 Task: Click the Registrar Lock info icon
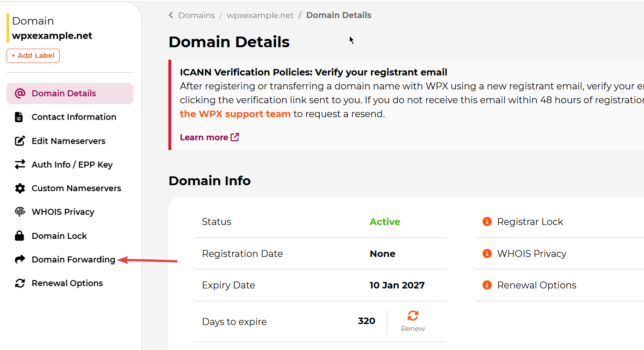pyautogui.click(x=487, y=222)
